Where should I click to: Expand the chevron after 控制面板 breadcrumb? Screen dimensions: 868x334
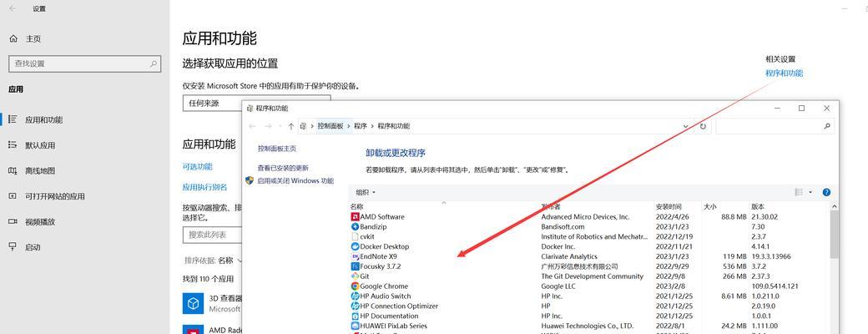coord(349,126)
